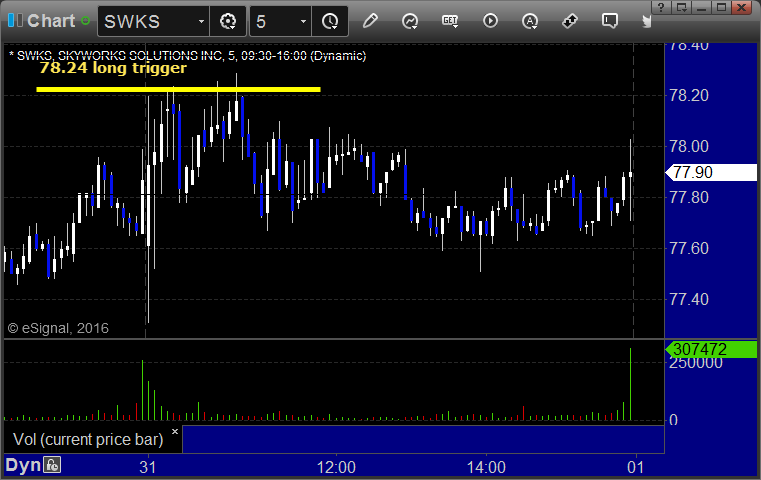The image size is (761, 480).
Task: Click the green symbol link circle
Action: [x=85, y=21]
